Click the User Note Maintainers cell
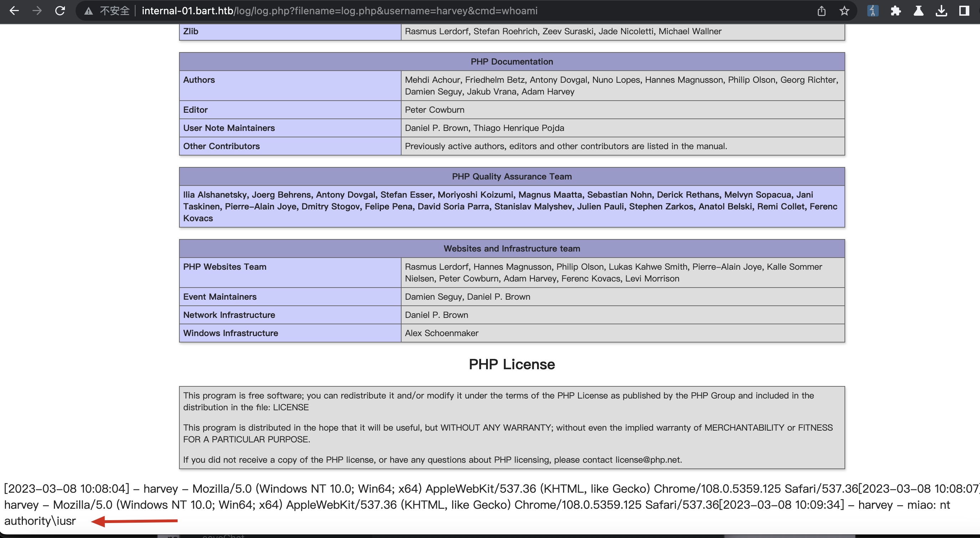The width and height of the screenshot is (980, 538). coord(229,128)
